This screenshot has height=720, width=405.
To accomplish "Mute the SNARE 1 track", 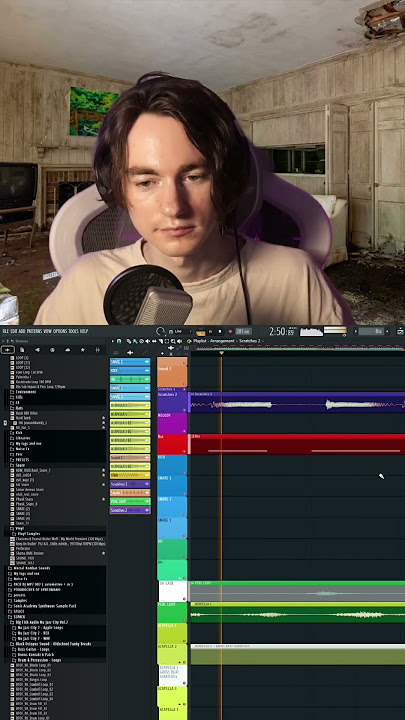I will tap(185, 494).
